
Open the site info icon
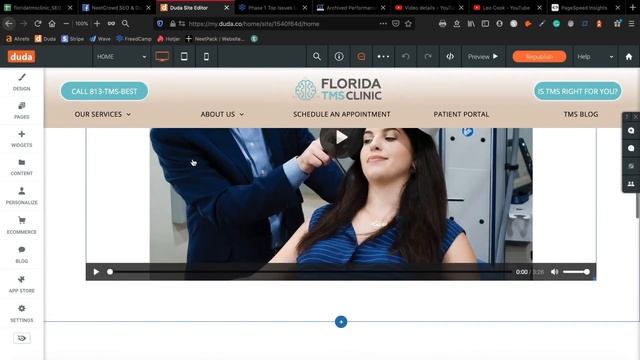click(x=339, y=56)
